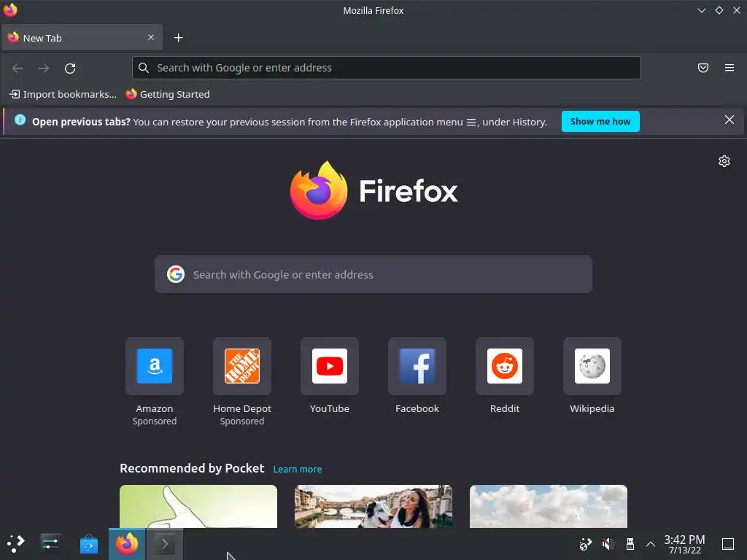Click the Recommended by Pocket heading

tap(192, 468)
